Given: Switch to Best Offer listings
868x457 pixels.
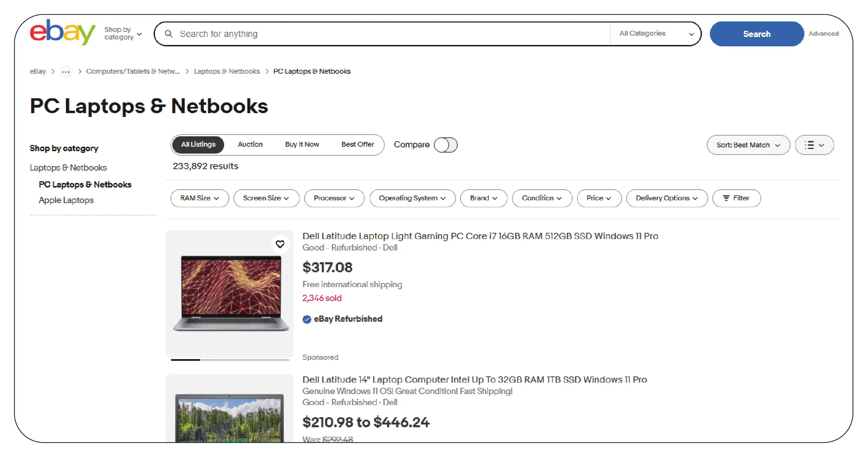Looking at the screenshot, I should [358, 145].
